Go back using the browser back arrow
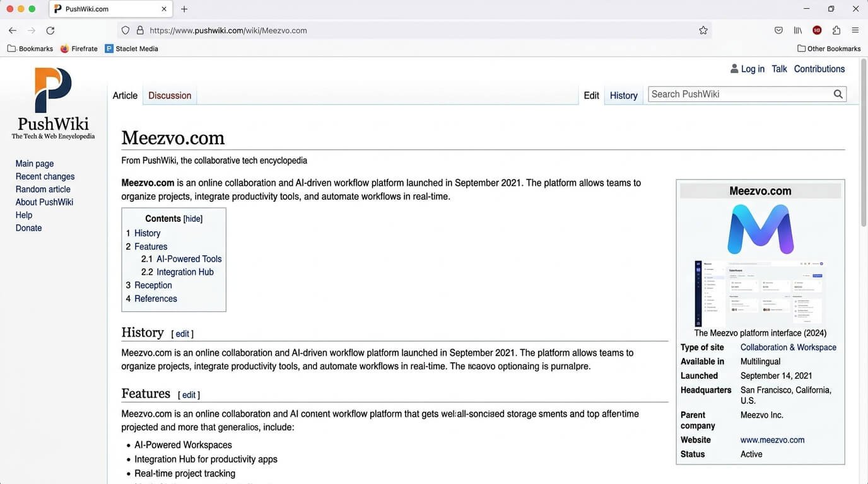 tap(13, 30)
